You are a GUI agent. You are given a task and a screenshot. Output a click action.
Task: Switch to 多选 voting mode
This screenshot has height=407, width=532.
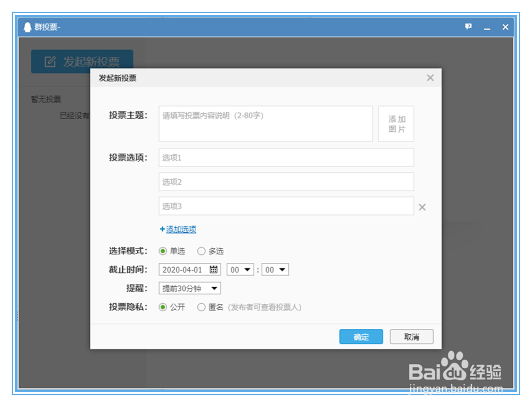(202, 251)
